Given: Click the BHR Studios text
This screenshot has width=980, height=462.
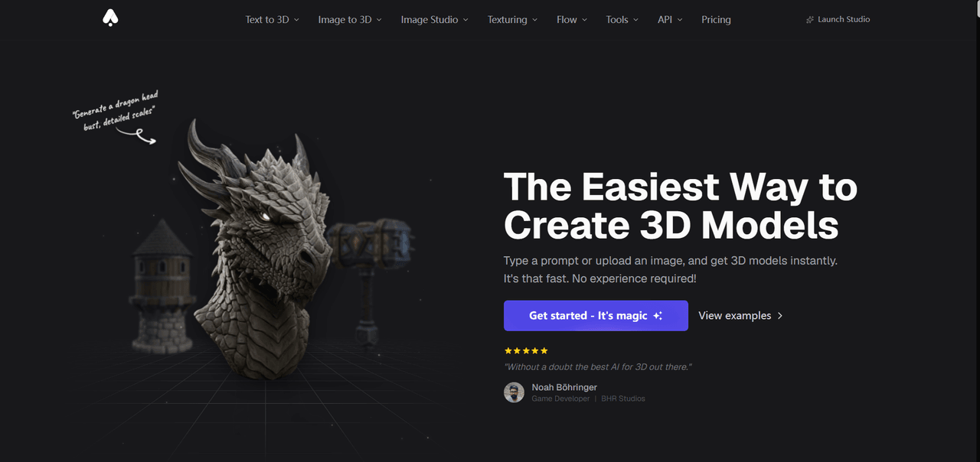Looking at the screenshot, I should [x=623, y=399].
